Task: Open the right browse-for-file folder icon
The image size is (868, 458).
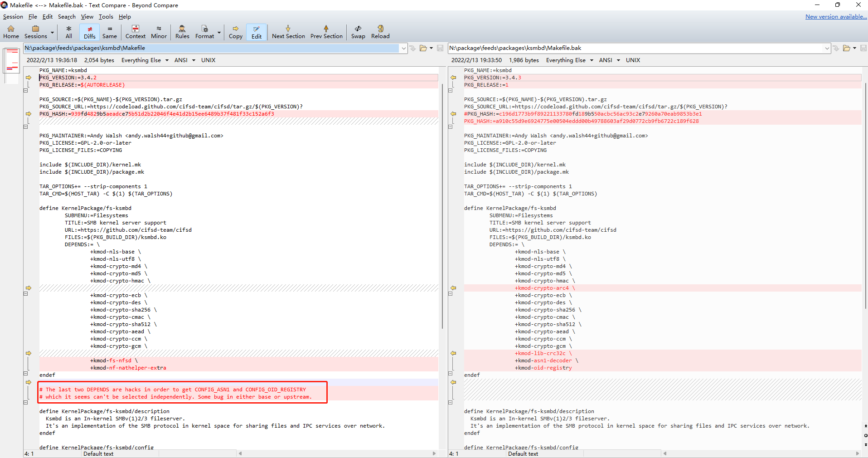Action: click(x=846, y=48)
